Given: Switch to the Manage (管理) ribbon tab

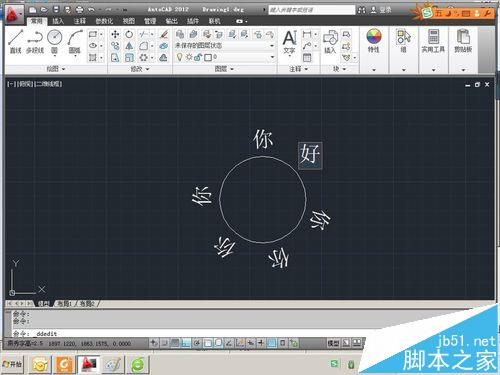Looking at the screenshot, I should tap(150, 21).
